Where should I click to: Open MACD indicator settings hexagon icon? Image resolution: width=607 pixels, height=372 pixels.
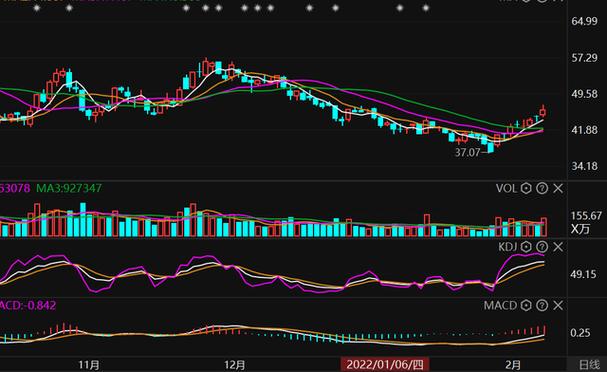click(x=526, y=305)
